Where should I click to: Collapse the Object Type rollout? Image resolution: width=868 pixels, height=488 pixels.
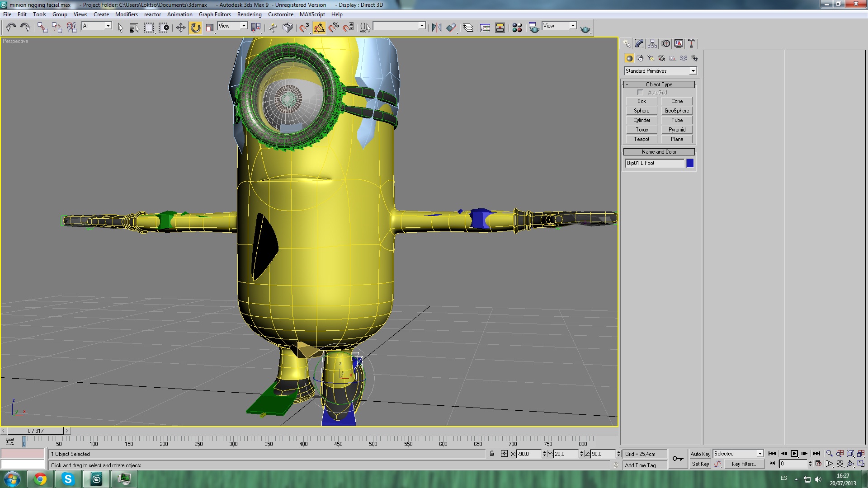[659, 84]
